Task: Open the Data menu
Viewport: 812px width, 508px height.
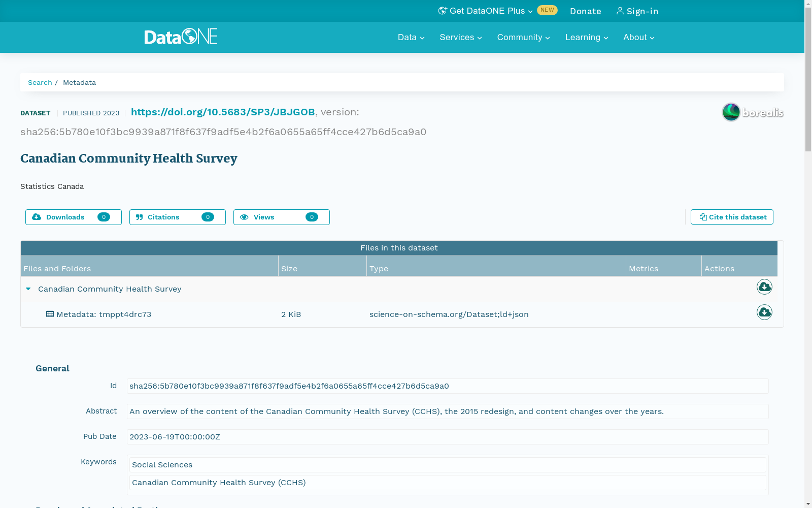Action: tap(411, 38)
